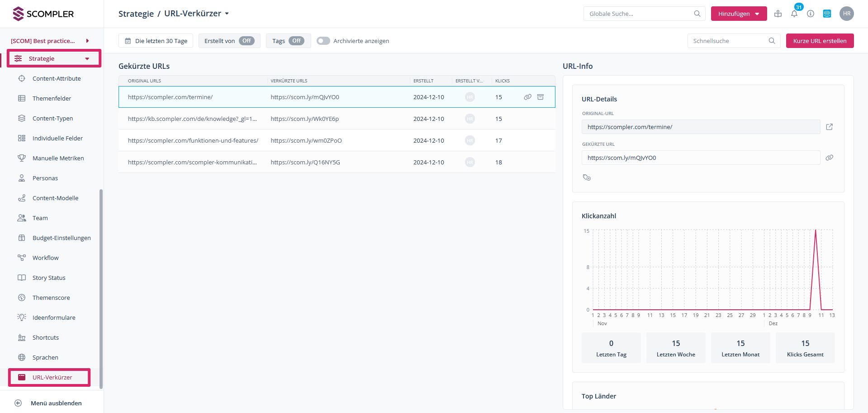Click the notifications bell icon
Image resolution: width=868 pixels, height=413 pixels.
(794, 14)
